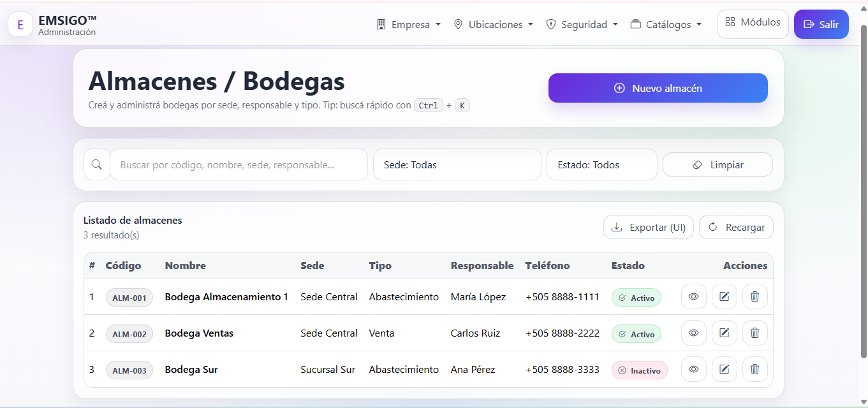Open the Sede: Todas filter dropdown
Screen dimensions: 868x408
pyautogui.click(x=457, y=164)
